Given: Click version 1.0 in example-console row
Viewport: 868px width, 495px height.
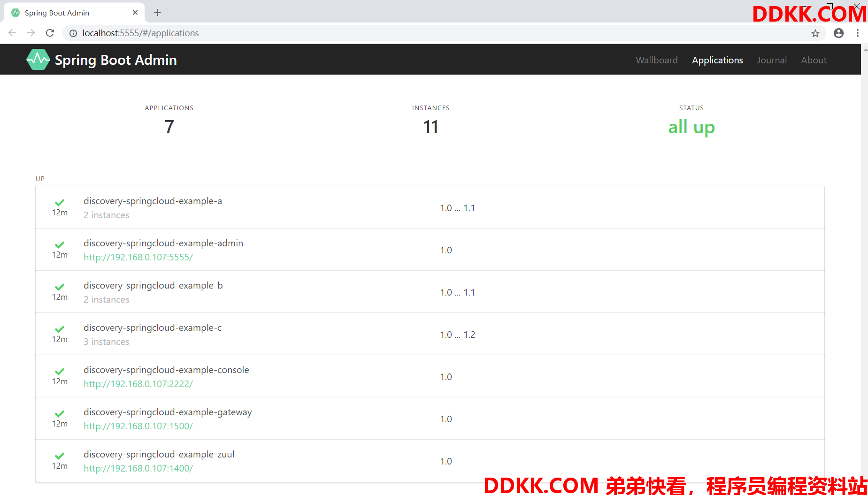Looking at the screenshot, I should coord(446,377).
